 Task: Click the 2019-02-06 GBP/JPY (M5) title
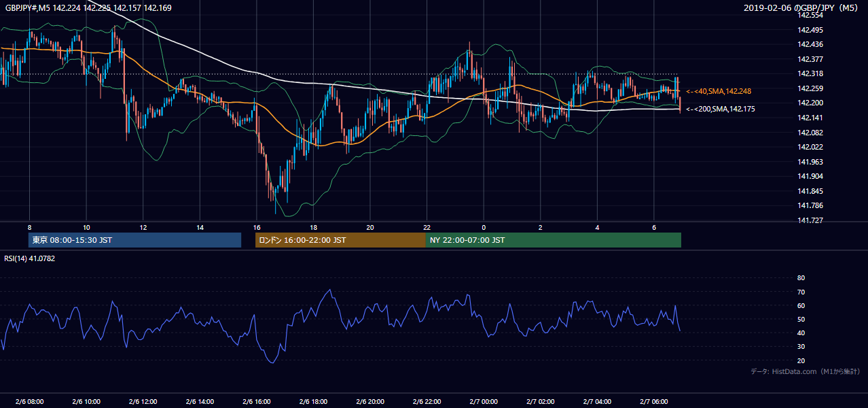point(802,7)
